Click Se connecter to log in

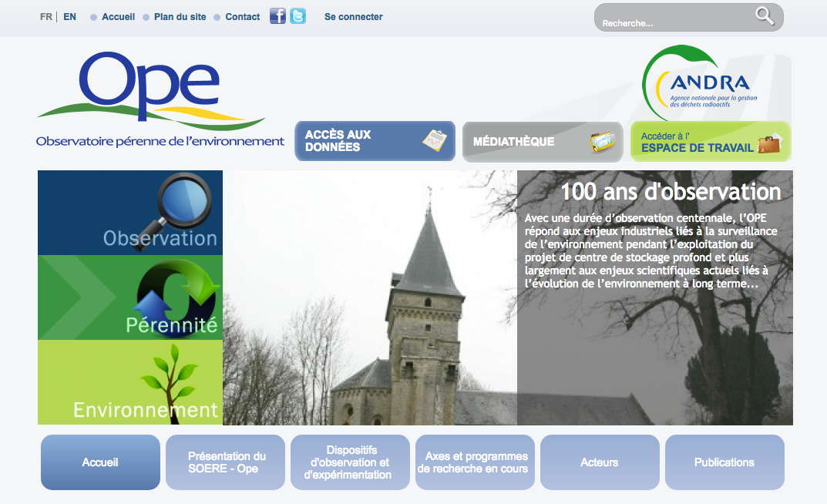(x=353, y=17)
